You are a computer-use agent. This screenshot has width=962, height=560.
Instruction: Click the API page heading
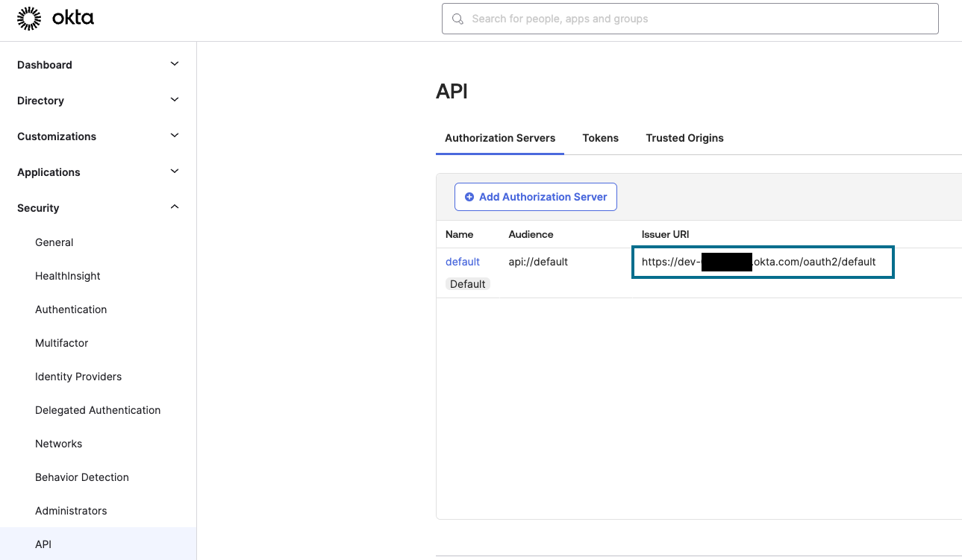[x=452, y=92]
